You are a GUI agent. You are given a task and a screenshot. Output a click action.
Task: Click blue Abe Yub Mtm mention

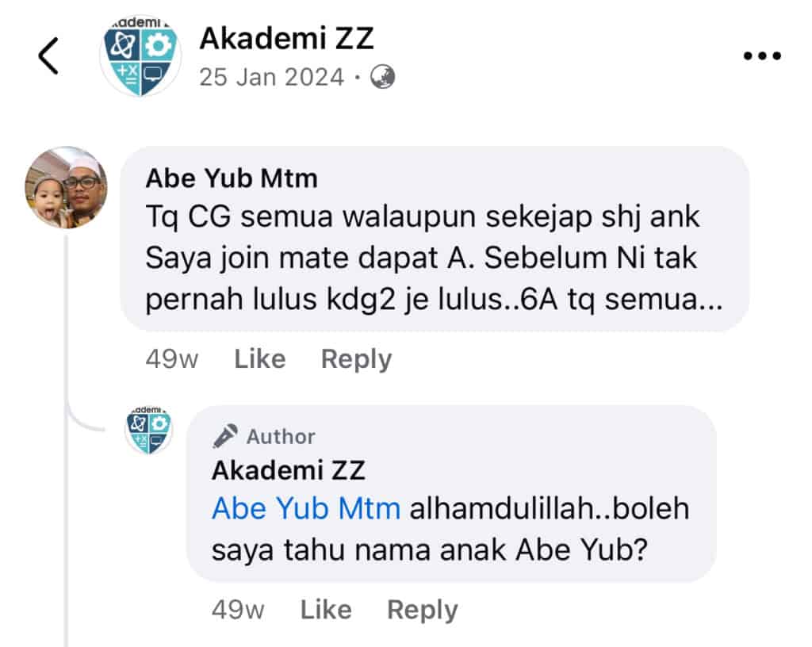click(306, 508)
